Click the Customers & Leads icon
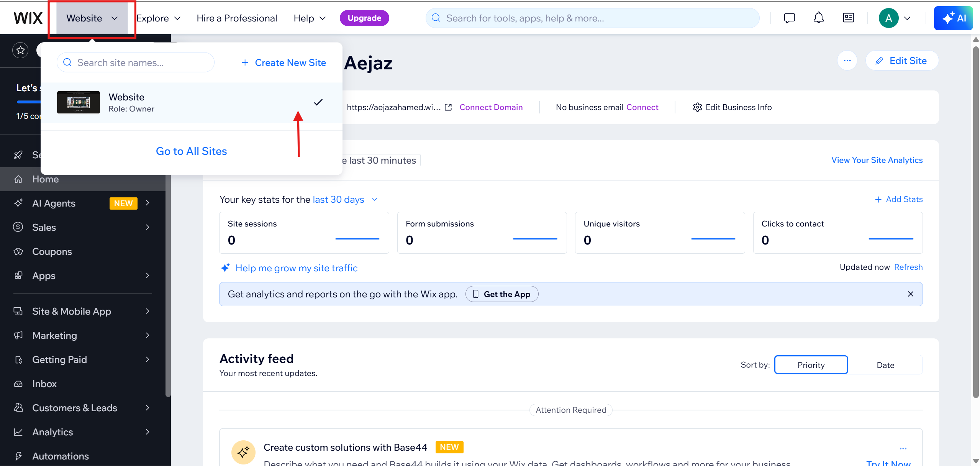 pos(18,408)
